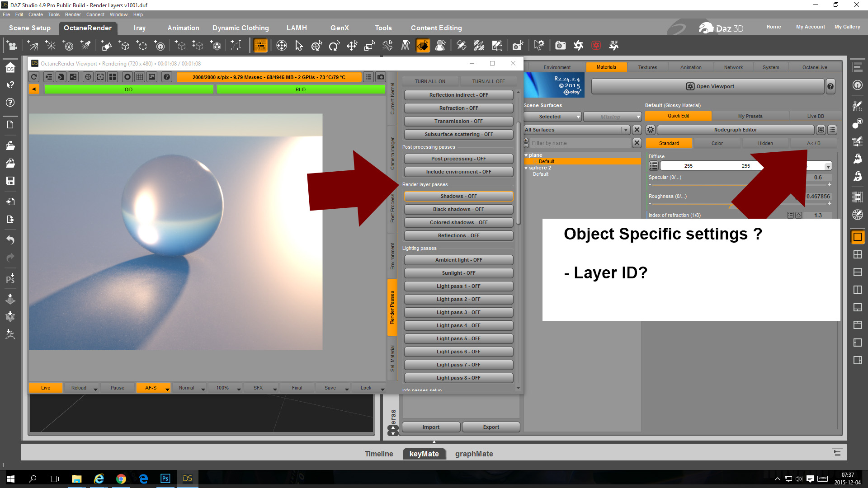Toggle Shadows render layer pass on
This screenshot has width=868, height=488.
pos(458,197)
